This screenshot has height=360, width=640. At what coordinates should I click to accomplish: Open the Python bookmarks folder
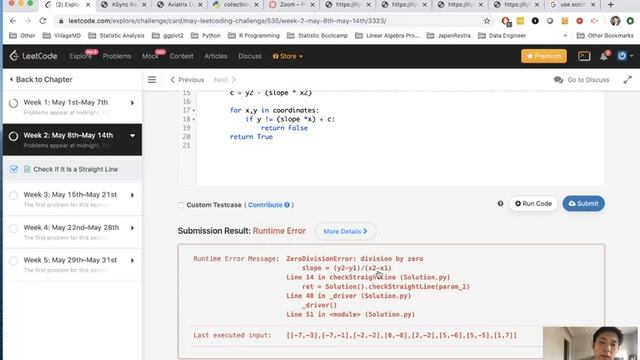click(x=206, y=36)
